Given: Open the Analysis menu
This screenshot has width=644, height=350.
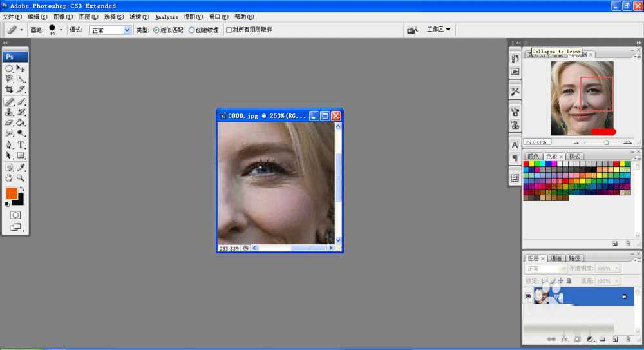Looking at the screenshot, I should [166, 17].
